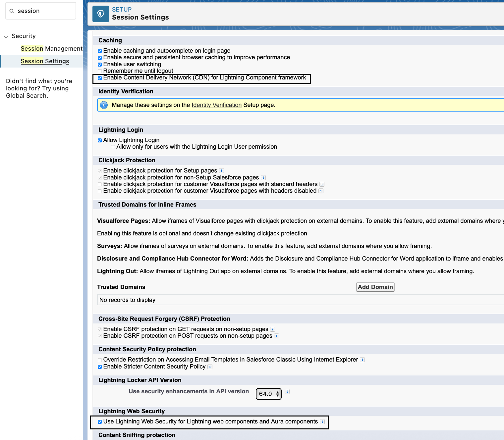Image resolution: width=504 pixels, height=440 pixels.
Task: Click the Session Settings shield icon
Action: pos(100,14)
